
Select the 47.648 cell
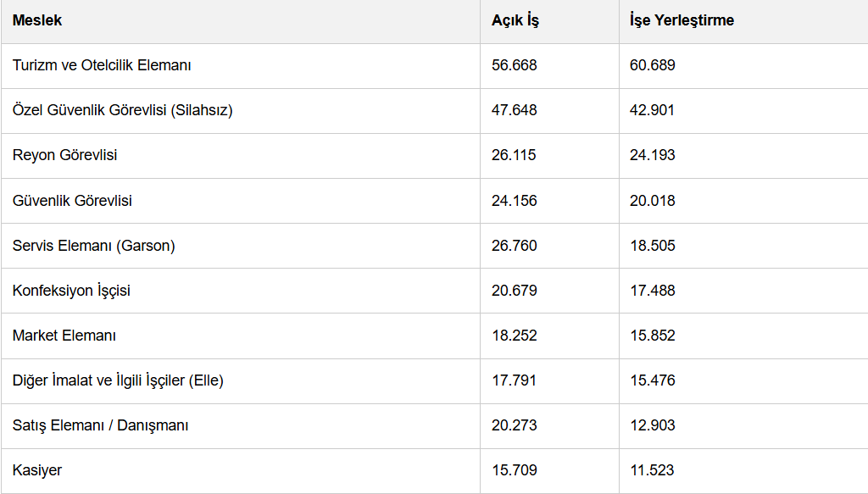point(549,111)
